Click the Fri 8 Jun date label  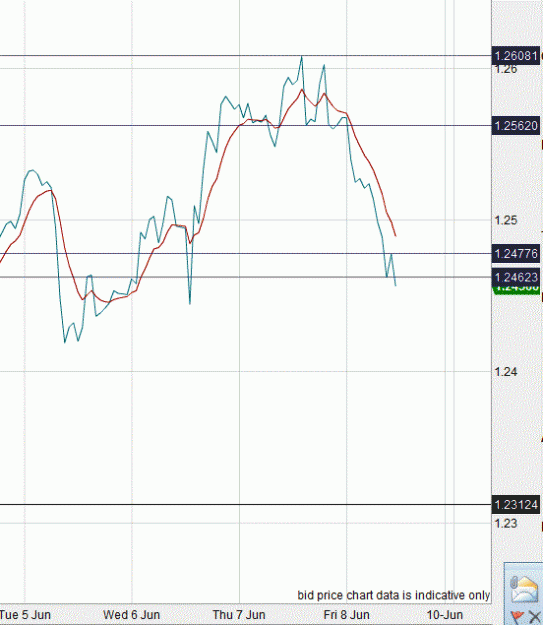[x=346, y=614]
